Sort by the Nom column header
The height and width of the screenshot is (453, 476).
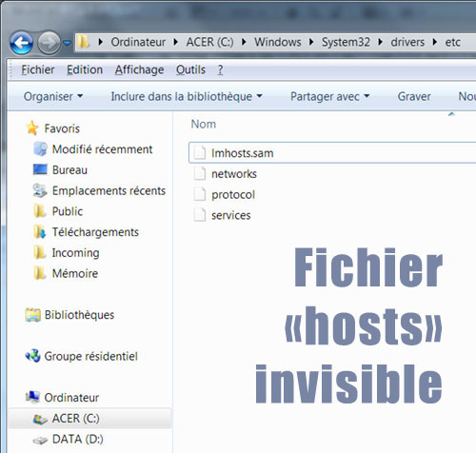coord(204,124)
